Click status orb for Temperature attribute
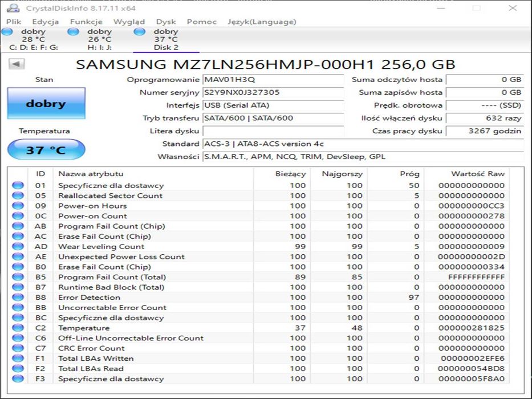532x399 pixels. tap(18, 328)
